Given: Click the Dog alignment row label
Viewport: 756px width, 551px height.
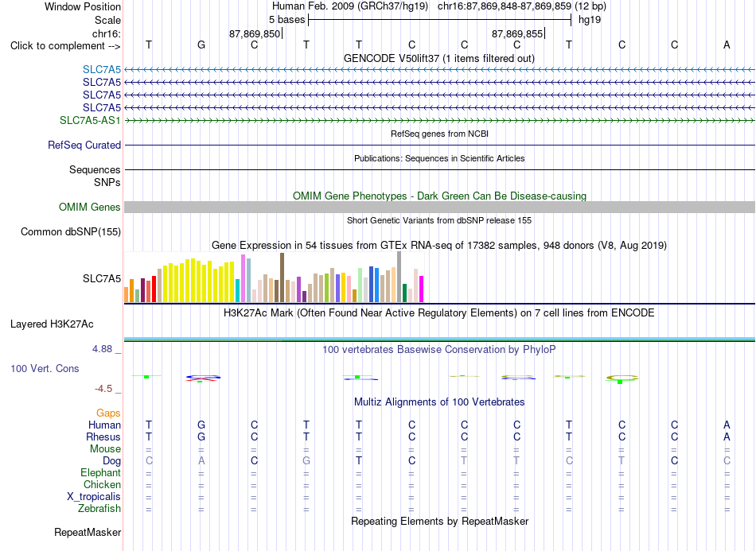Looking at the screenshot, I should coord(111,460).
